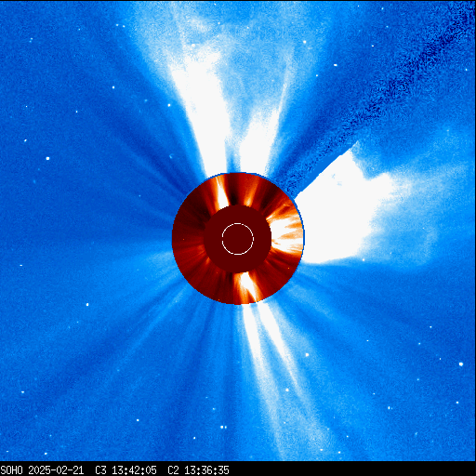Click the 2025-02-21 date text
Screen dimensions: 476x476
(x=56, y=470)
